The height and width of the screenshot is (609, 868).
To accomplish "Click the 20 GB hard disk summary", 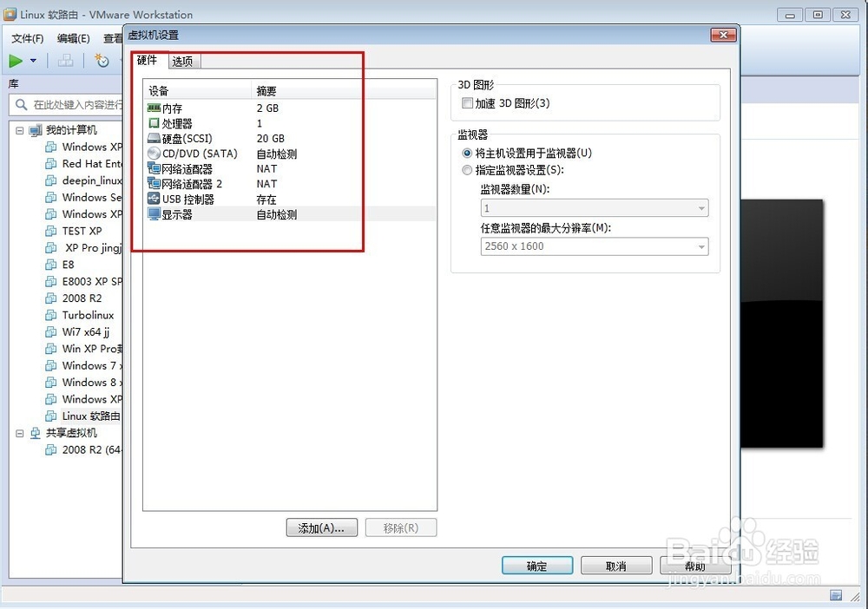I will pyautogui.click(x=270, y=138).
